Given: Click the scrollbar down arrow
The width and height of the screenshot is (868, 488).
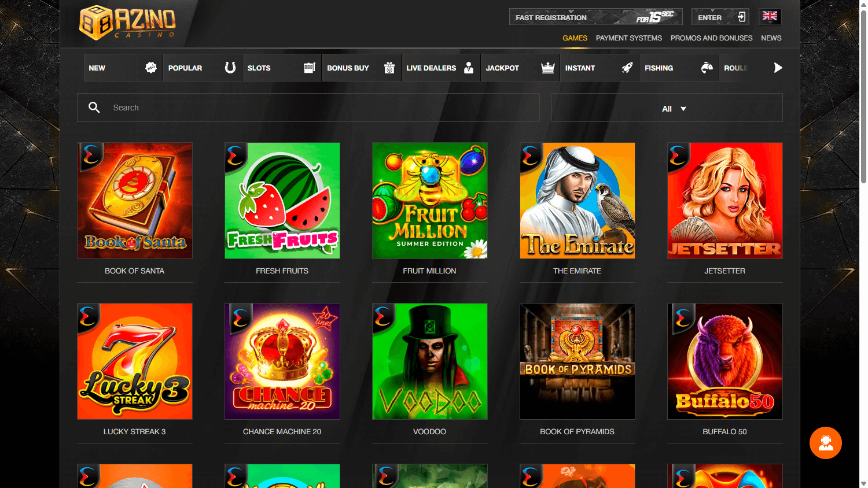Looking at the screenshot, I should tap(863, 483).
